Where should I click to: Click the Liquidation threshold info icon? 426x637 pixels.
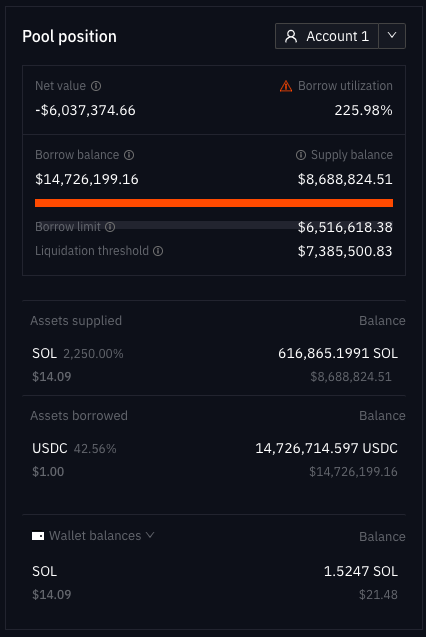[x=158, y=251]
